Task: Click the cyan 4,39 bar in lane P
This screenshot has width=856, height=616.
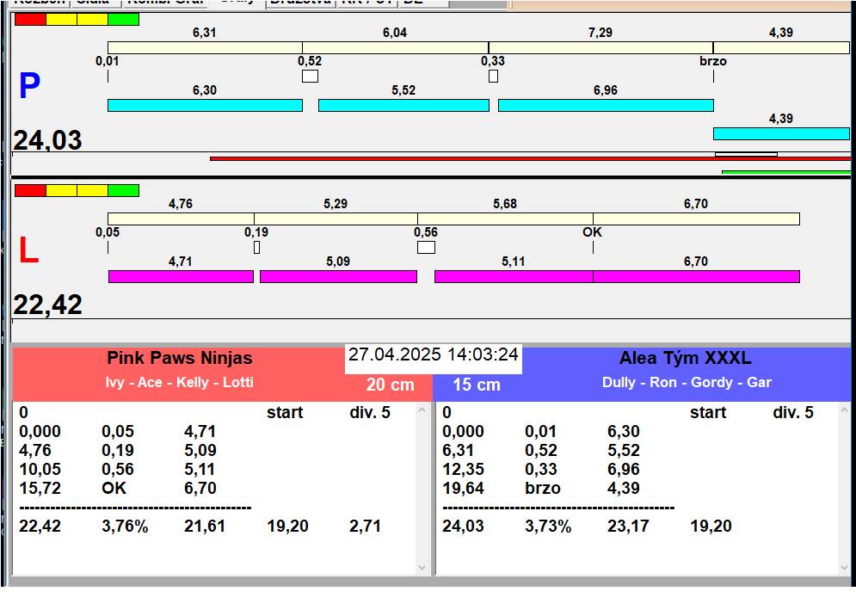Action: 780,133
